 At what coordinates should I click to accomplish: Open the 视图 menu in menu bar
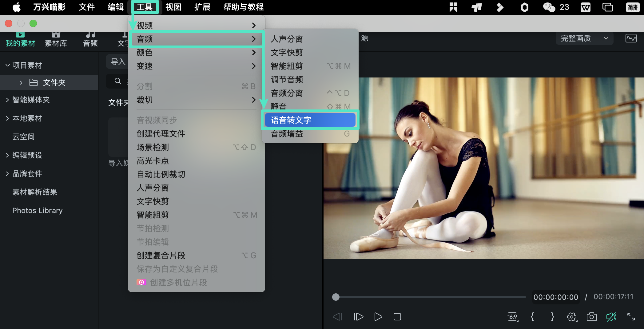173,7
